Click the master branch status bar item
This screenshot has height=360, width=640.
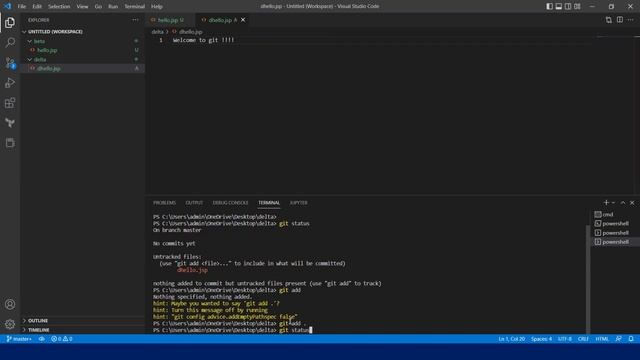coord(19,339)
